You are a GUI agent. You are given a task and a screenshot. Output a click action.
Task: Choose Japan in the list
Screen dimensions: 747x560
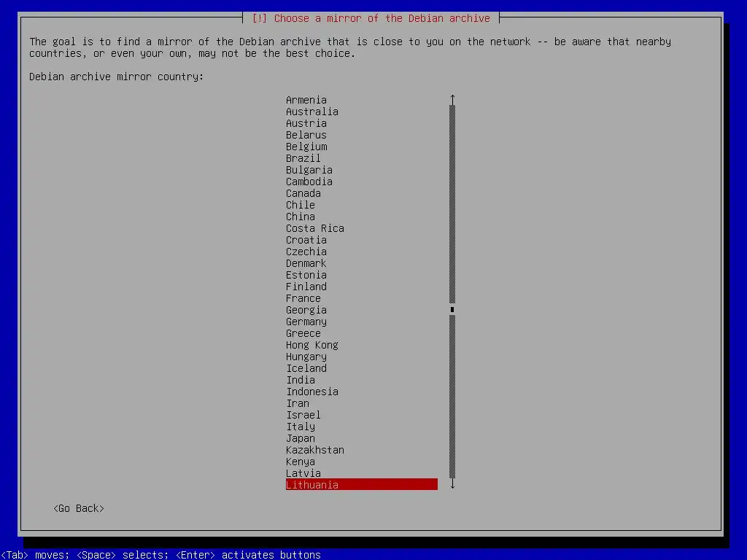(x=301, y=438)
